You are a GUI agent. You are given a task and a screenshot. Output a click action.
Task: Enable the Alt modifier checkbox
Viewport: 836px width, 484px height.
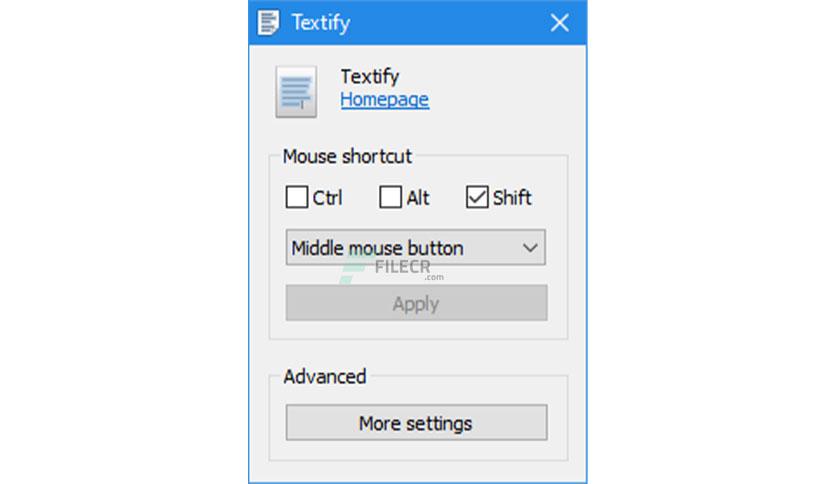click(390, 198)
